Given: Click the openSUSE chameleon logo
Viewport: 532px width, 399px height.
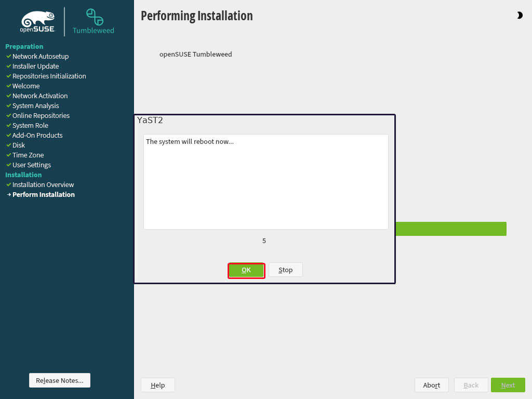Looking at the screenshot, I should [x=37, y=22].
